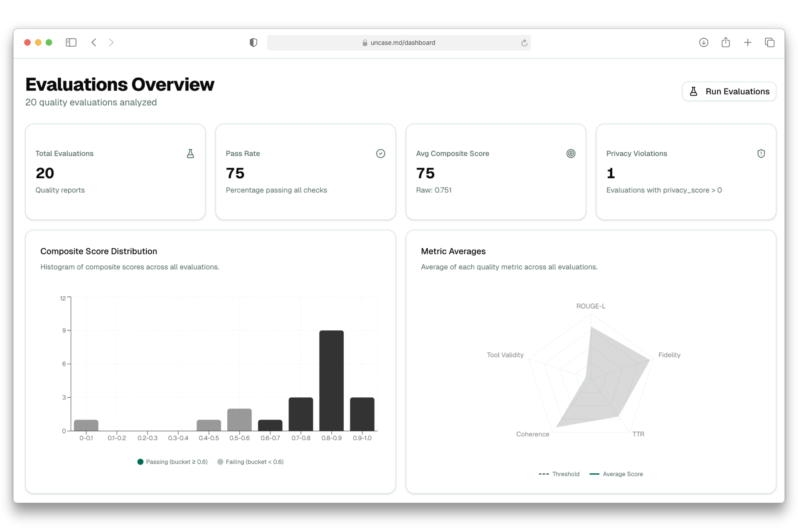Toggle Average Score legend item in radar chart
This screenshot has width=798, height=532.
[616, 474]
